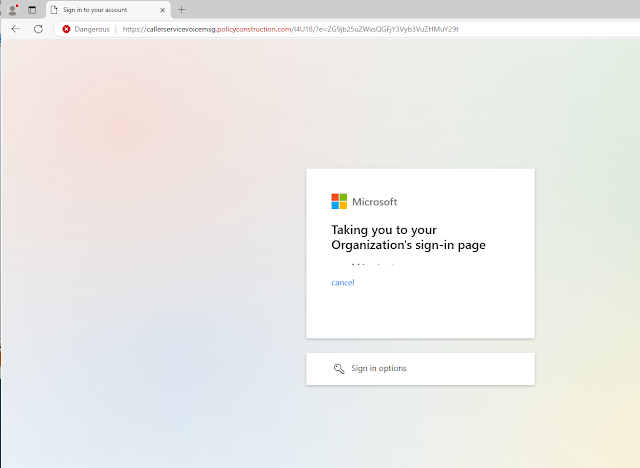
Task: Click the 'Microsoft' wordmark text
Action: click(375, 202)
